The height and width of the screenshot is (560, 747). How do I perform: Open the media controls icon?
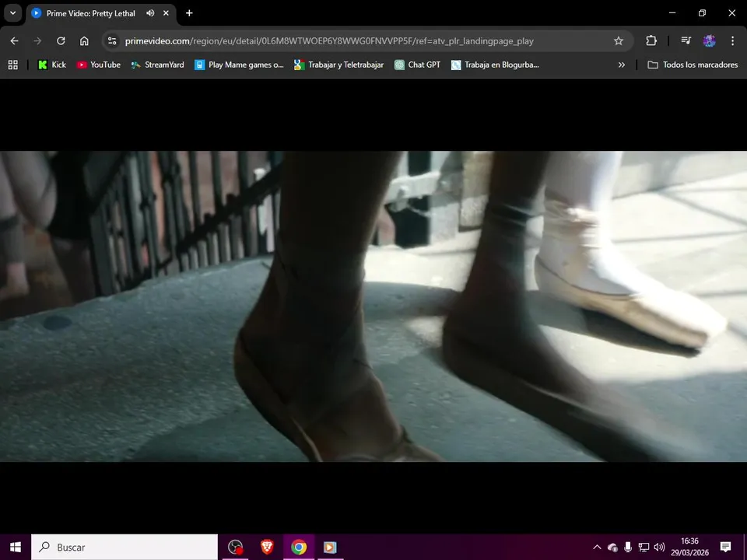[686, 41]
